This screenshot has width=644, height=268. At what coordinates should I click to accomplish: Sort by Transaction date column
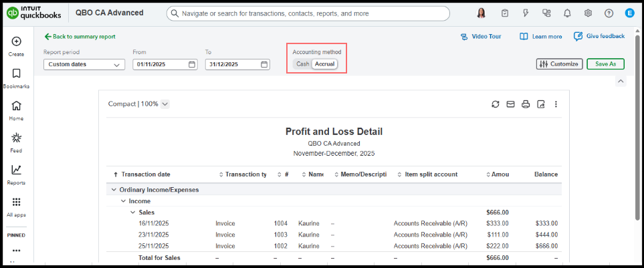pos(145,174)
